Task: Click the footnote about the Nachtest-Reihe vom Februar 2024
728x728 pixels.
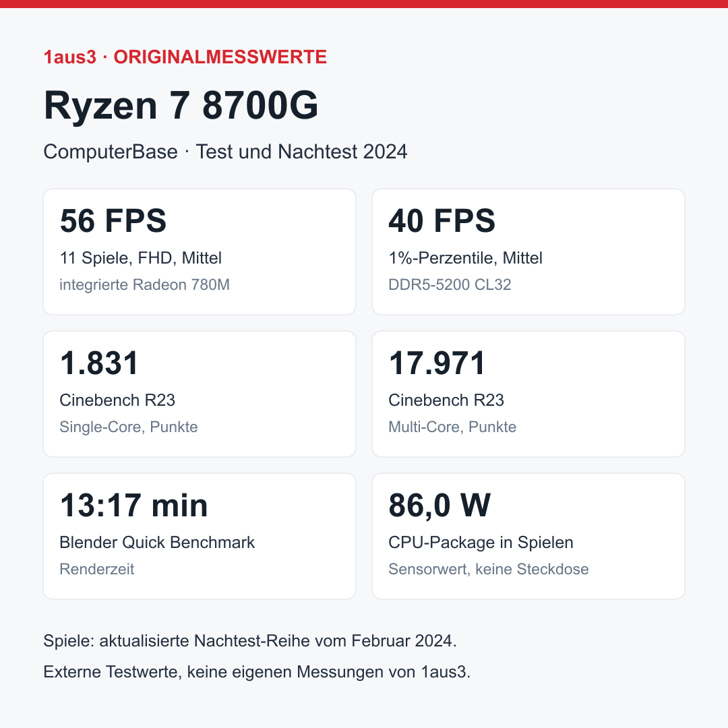Action: click(250, 641)
